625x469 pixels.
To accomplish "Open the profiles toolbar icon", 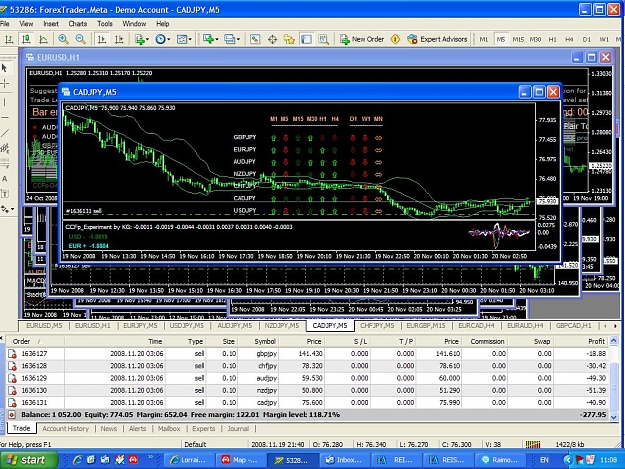I will pos(229,39).
